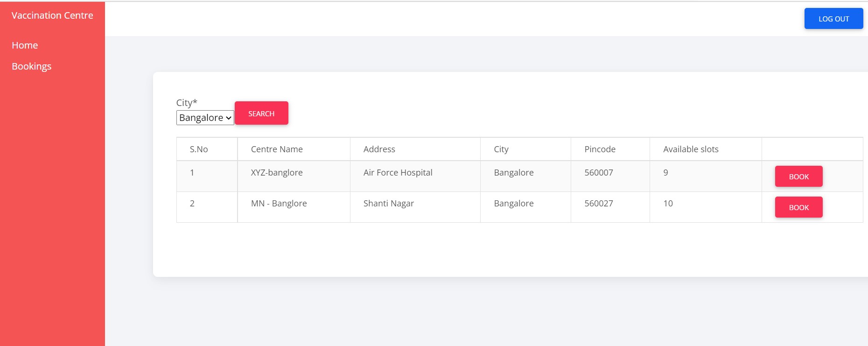This screenshot has width=868, height=346.
Task: Book a slot at MN - Banglore centre
Action: point(798,207)
